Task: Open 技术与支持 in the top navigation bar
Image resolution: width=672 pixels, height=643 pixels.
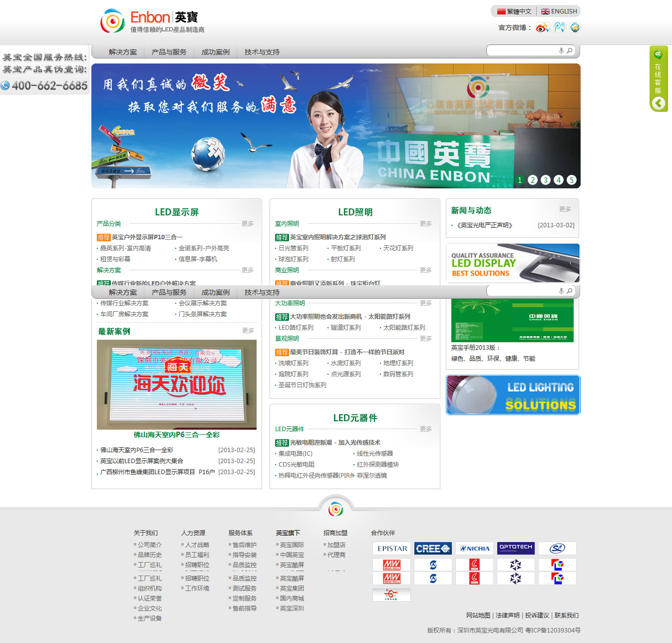Action: tap(262, 52)
